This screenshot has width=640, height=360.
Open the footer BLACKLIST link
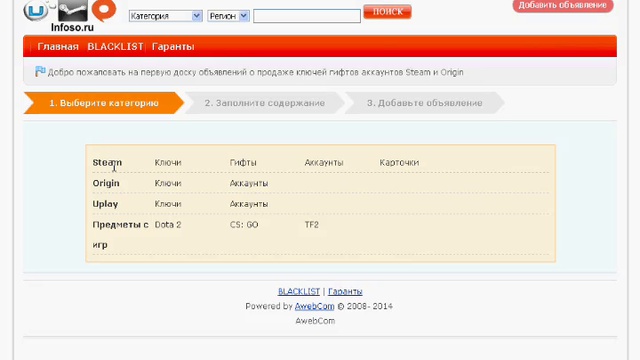pyautogui.click(x=299, y=291)
